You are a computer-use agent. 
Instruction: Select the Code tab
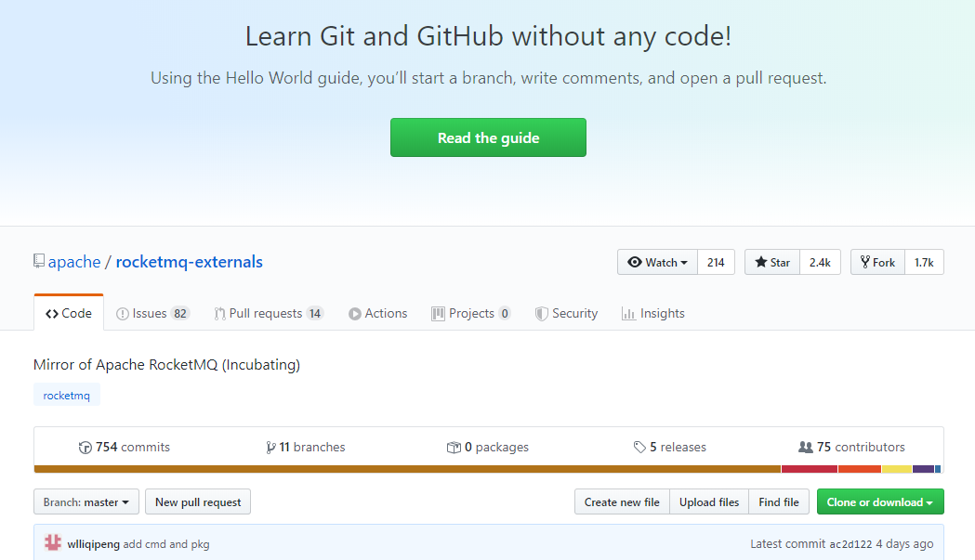pos(69,313)
